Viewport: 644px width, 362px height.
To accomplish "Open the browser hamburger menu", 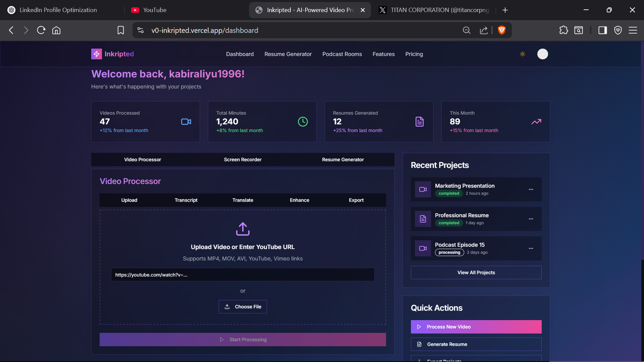I will click(x=633, y=30).
